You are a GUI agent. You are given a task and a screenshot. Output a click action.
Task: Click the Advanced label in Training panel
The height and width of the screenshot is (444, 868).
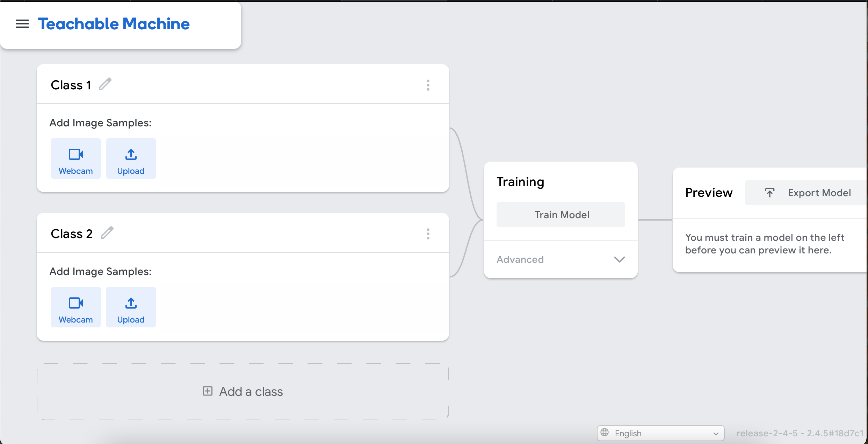tap(520, 259)
